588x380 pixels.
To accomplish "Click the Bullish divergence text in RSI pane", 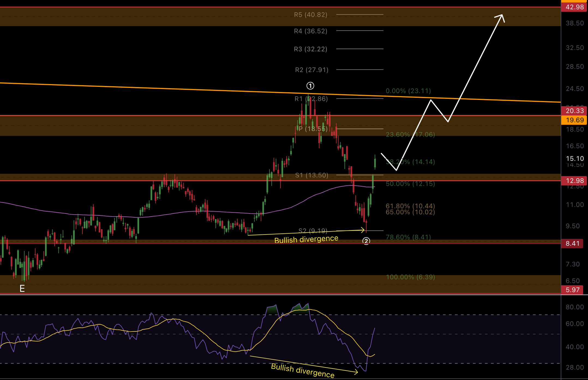I will click(x=302, y=371).
